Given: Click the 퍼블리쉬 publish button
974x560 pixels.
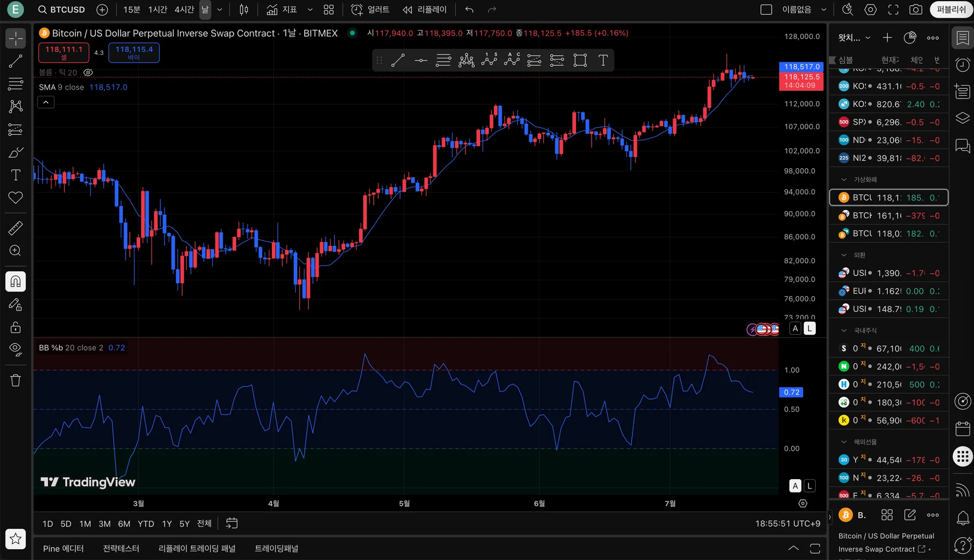Looking at the screenshot, I should [x=951, y=9].
